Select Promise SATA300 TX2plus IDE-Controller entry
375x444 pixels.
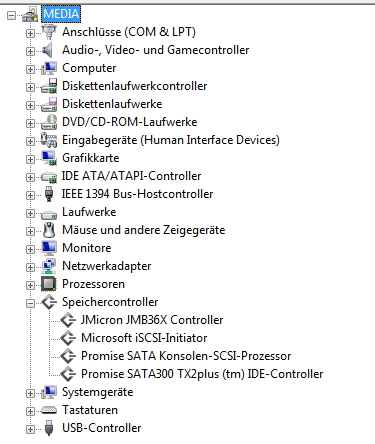(x=202, y=374)
